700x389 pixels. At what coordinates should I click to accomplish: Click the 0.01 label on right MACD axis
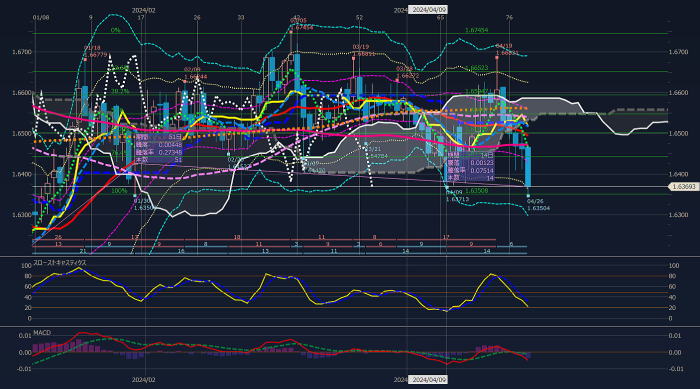click(x=675, y=335)
